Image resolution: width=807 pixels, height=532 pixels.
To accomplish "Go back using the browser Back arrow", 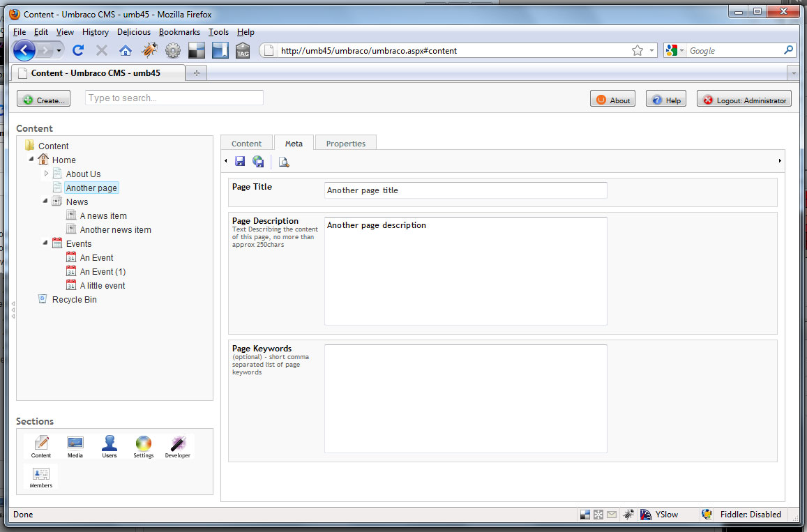I will pos(24,50).
